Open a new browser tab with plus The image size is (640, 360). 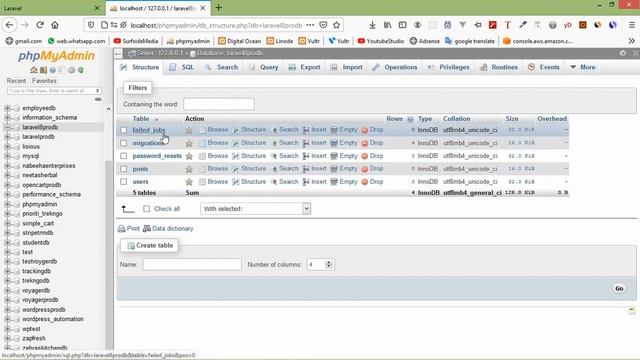pyautogui.click(x=218, y=7)
